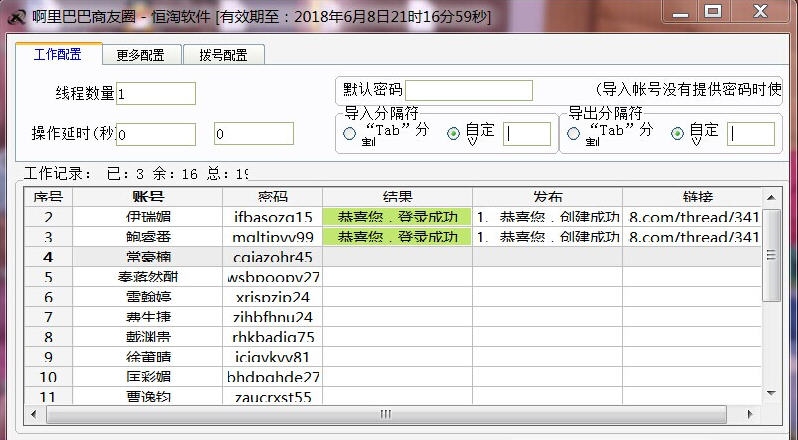Open the 拨号配置 tab
The width and height of the screenshot is (798, 440).
tap(223, 55)
